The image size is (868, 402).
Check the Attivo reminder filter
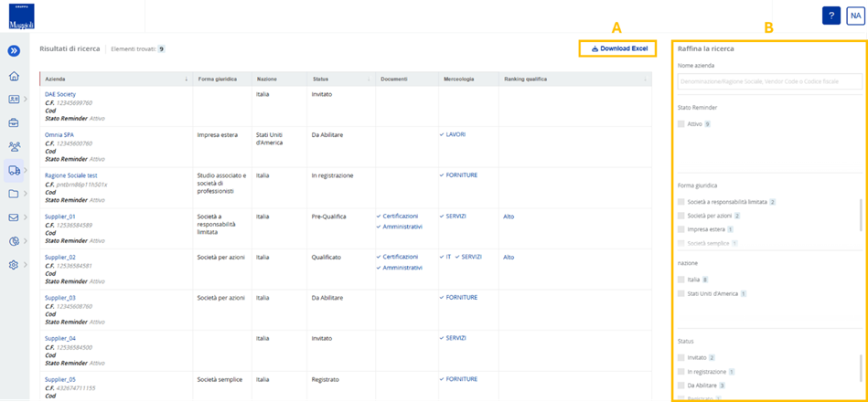click(x=680, y=124)
